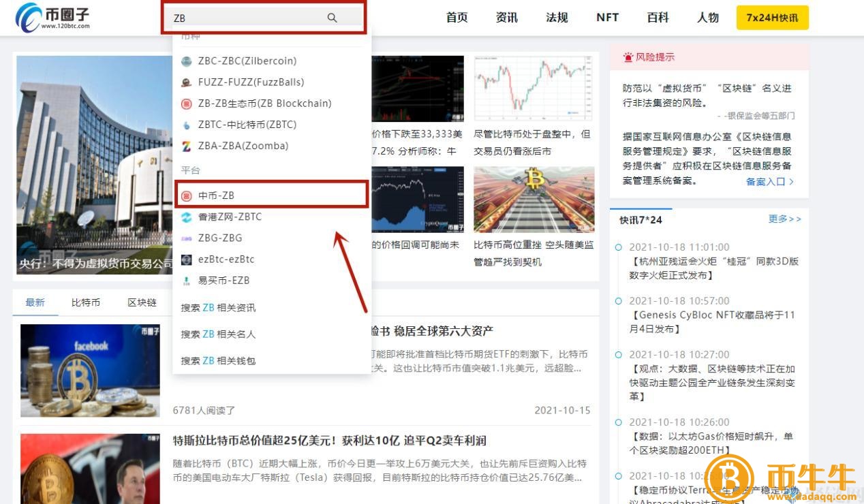This screenshot has width=864, height=504.
Task: Open the 人物 navigation item
Action: point(708,18)
